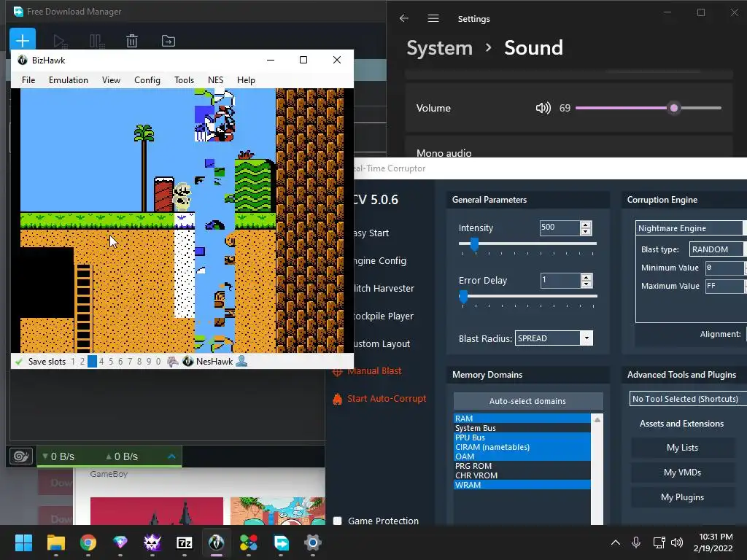Click Pause downloads icon in Free Download Manager
The height and width of the screenshot is (560, 747).
[x=97, y=41]
